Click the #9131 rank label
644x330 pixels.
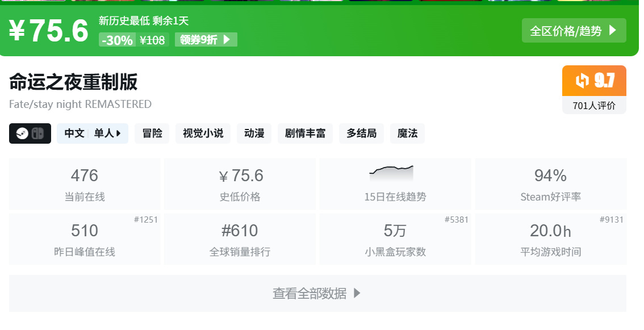pyautogui.click(x=612, y=219)
